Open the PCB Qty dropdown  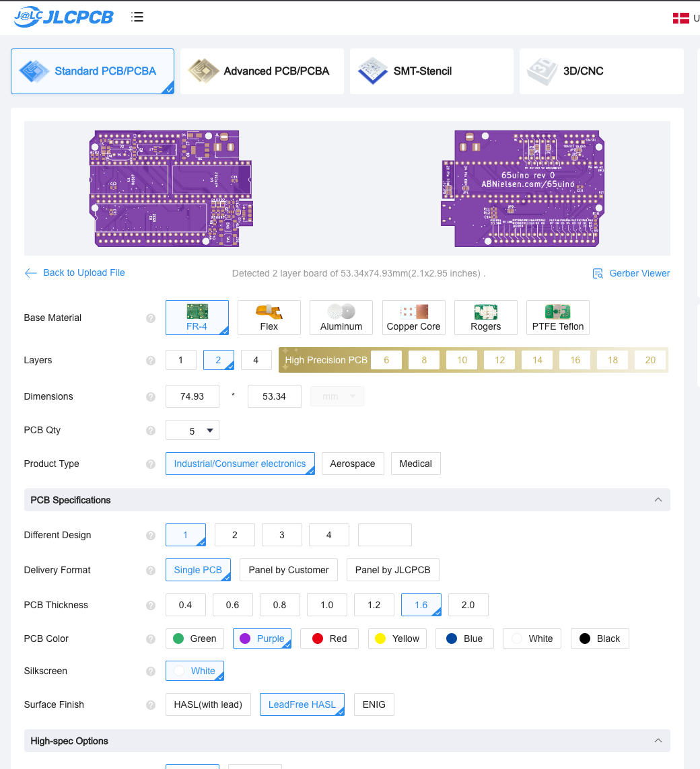pos(193,430)
